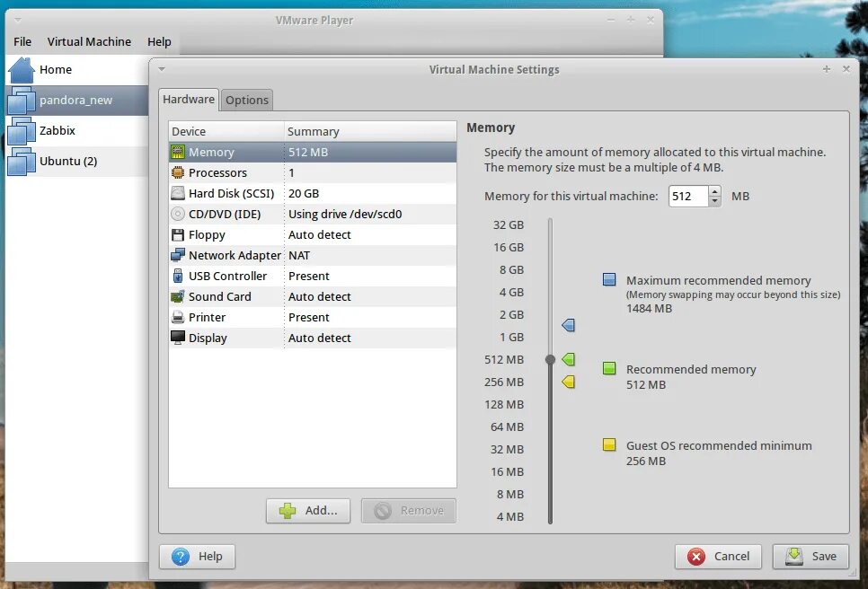Click the 1 GB mark on memory scale

(511, 337)
